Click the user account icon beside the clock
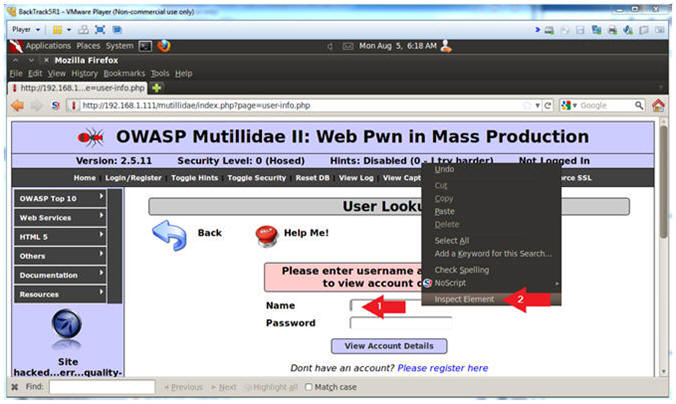The width and height of the screenshot is (676, 404). (x=446, y=46)
